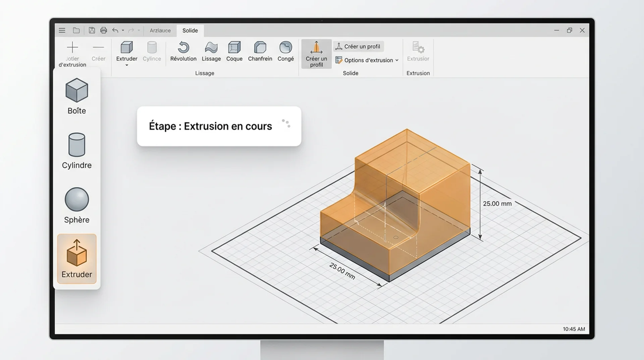The image size is (644, 360).
Task: Click the Lissage group label
Action: pos(205,73)
